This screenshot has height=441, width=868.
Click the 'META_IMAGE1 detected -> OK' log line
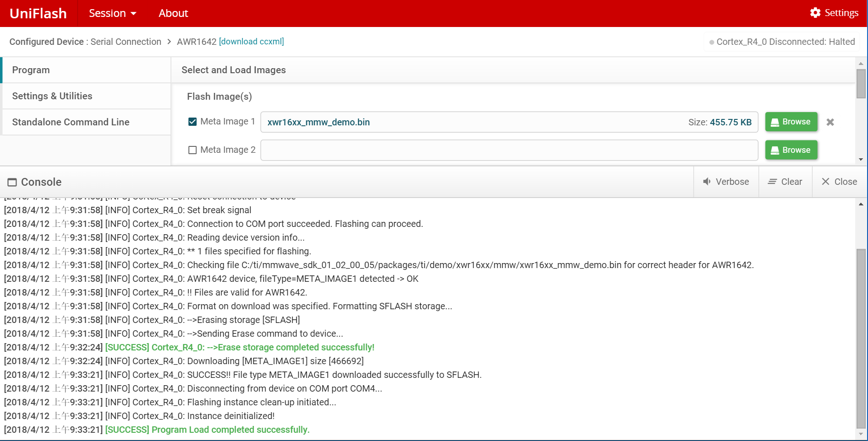click(211, 279)
